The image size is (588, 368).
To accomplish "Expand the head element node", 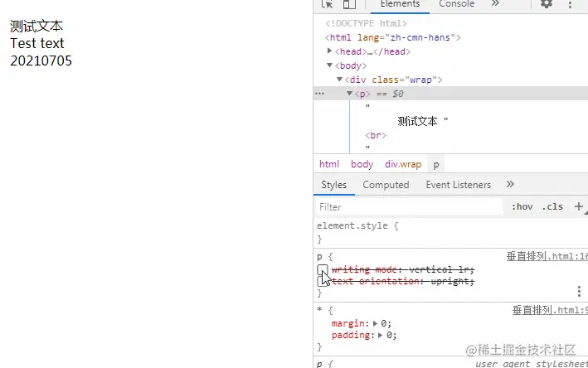I will [329, 51].
